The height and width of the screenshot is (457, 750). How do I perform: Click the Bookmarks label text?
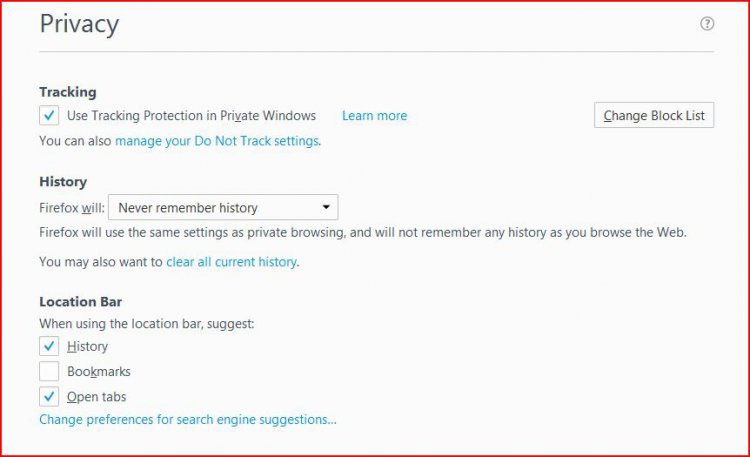tap(99, 372)
